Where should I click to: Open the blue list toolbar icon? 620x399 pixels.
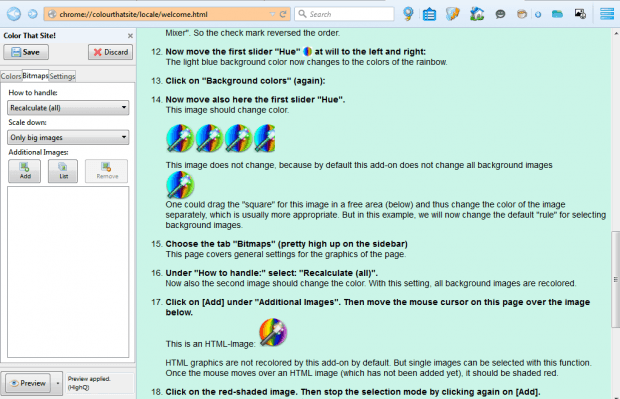point(429,15)
